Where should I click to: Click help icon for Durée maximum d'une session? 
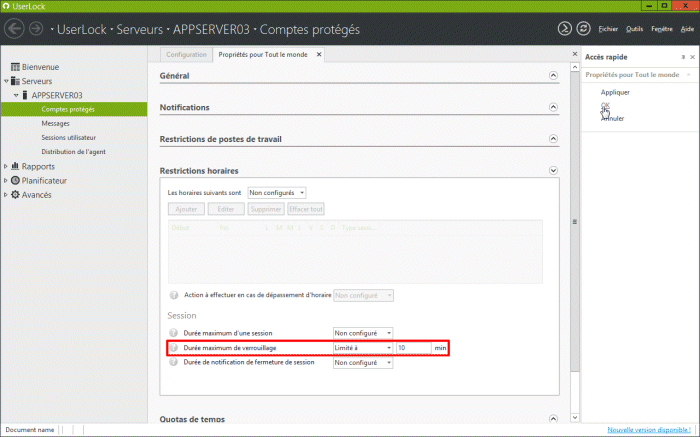174,333
